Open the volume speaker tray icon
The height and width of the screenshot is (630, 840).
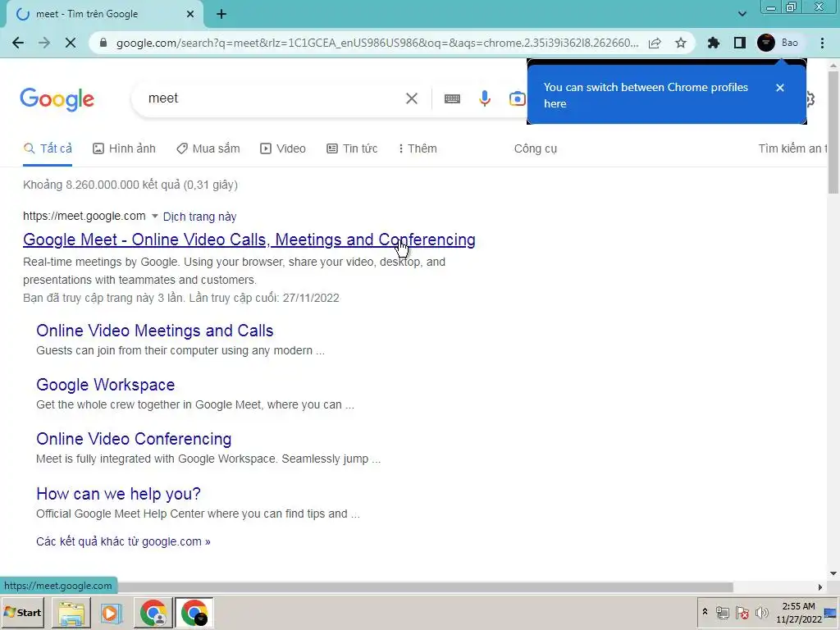761,612
